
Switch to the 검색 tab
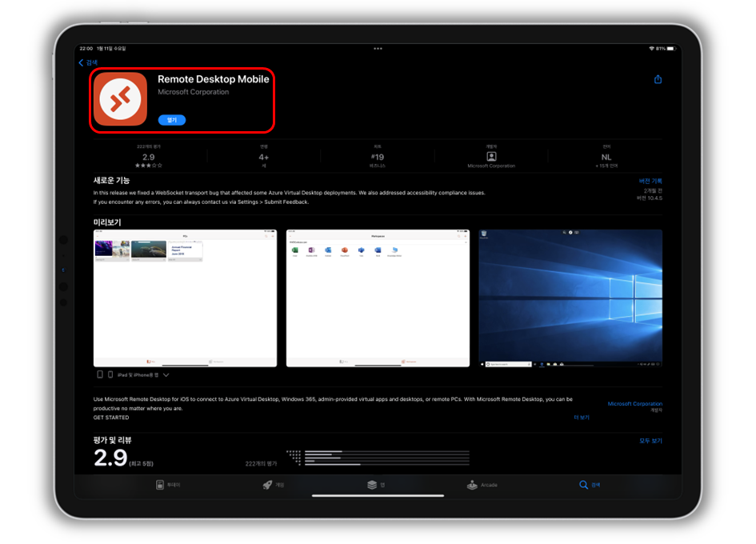[590, 485]
